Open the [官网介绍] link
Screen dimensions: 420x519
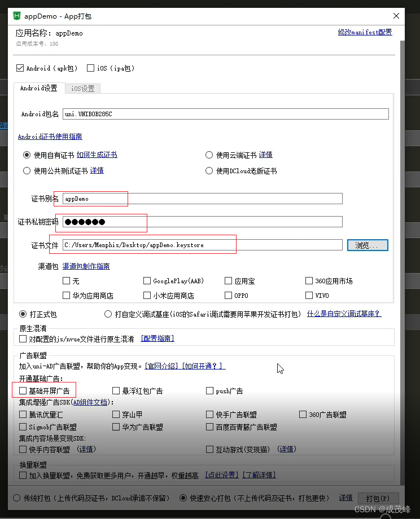[163, 366]
